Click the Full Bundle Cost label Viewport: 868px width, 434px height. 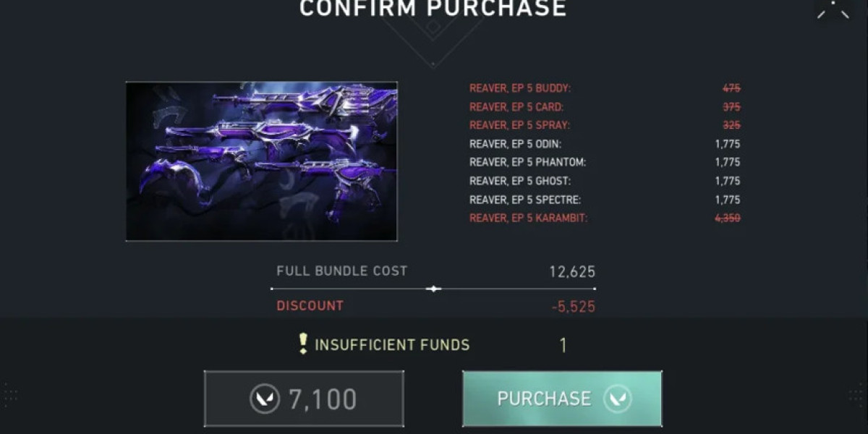(341, 271)
